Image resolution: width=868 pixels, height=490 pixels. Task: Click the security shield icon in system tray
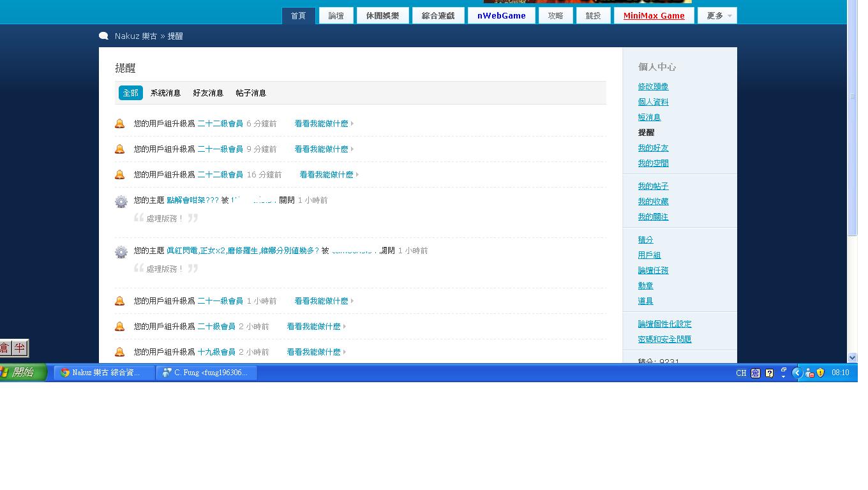821,373
